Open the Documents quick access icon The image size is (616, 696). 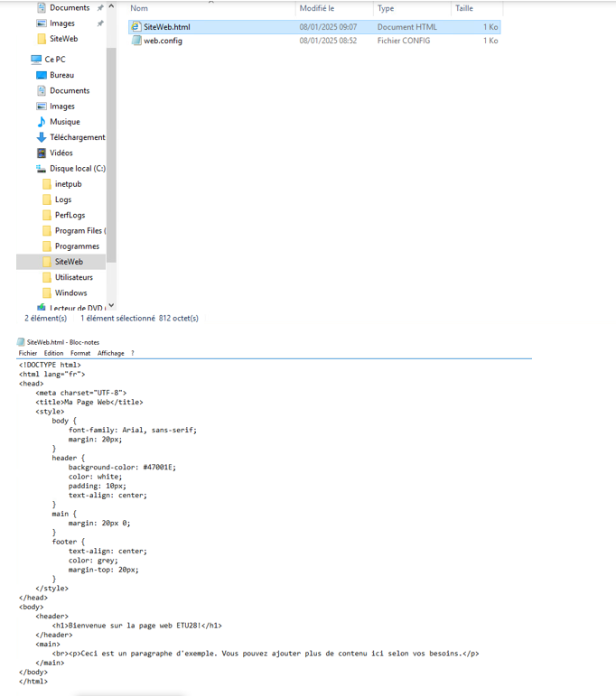pos(42,7)
